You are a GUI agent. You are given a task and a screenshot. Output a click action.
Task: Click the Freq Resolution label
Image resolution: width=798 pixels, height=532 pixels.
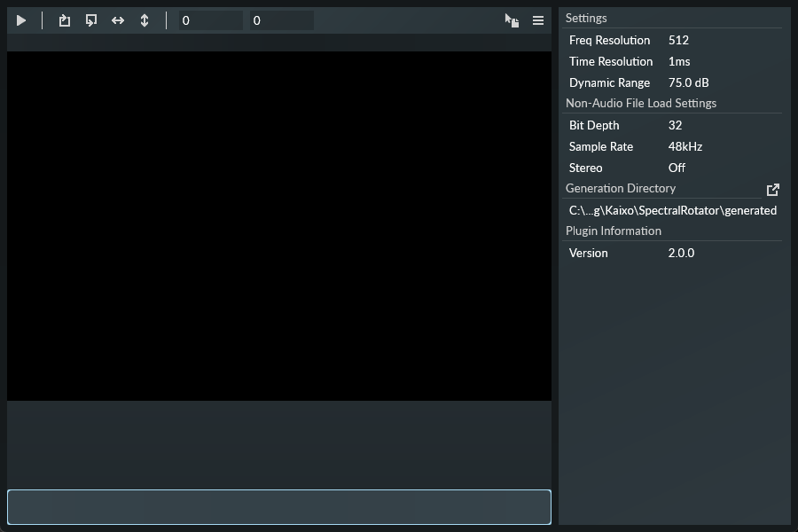(609, 40)
